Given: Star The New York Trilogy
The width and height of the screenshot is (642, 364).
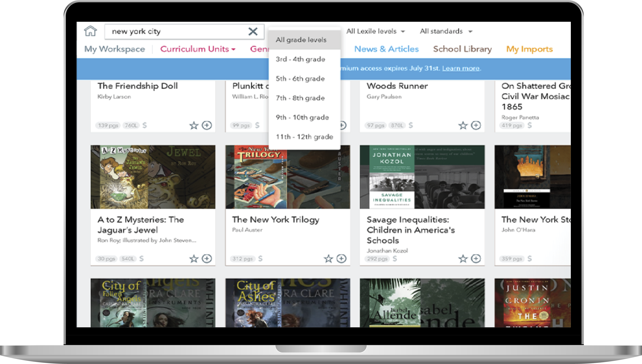Looking at the screenshot, I should tap(328, 258).
